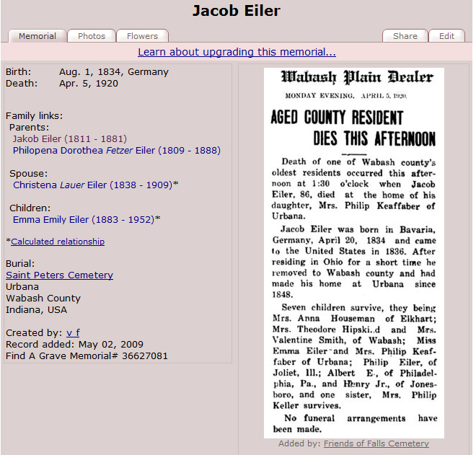The width and height of the screenshot is (476, 455).
Task: Open Saint Peters Cemetery link
Action: click(59, 275)
